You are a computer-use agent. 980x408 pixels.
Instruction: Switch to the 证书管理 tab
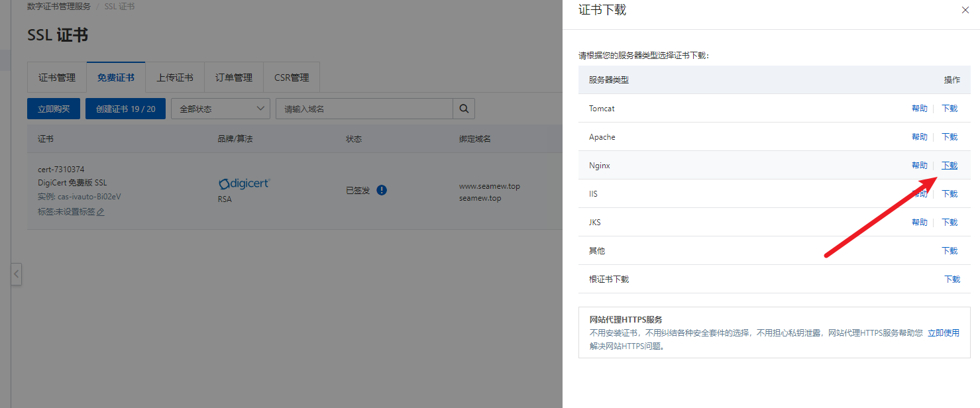pos(57,77)
